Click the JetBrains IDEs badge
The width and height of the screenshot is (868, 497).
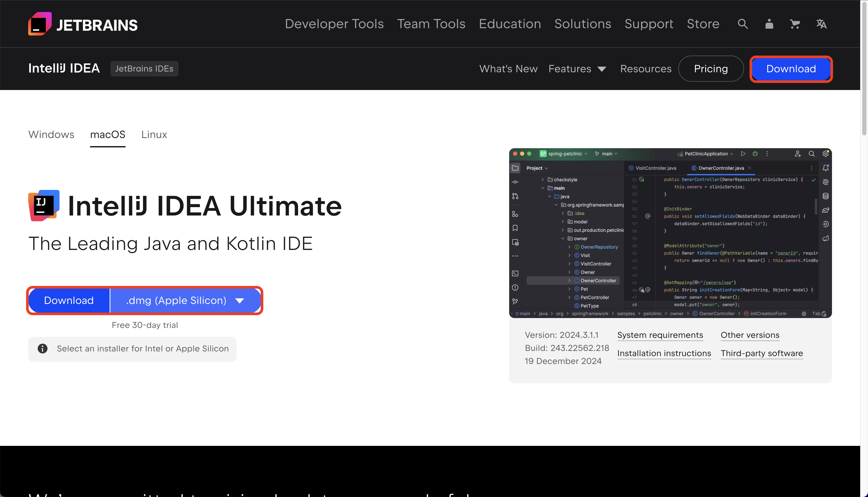point(144,69)
